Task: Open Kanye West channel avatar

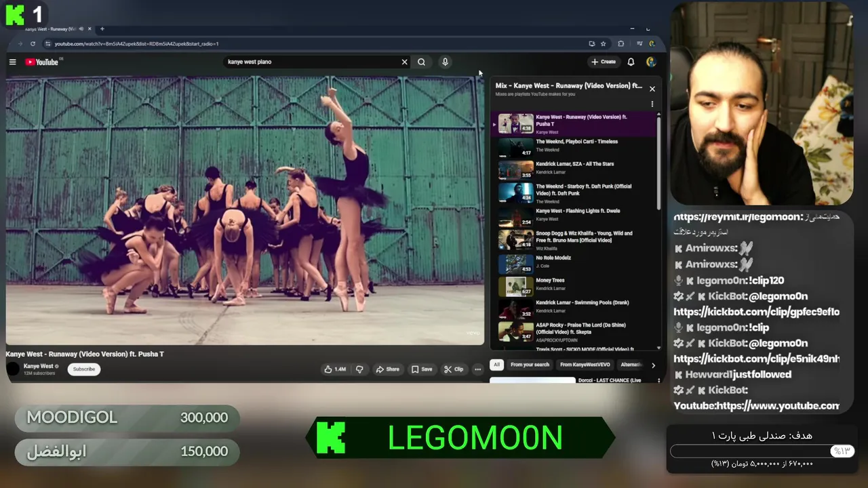Action: pyautogui.click(x=13, y=369)
